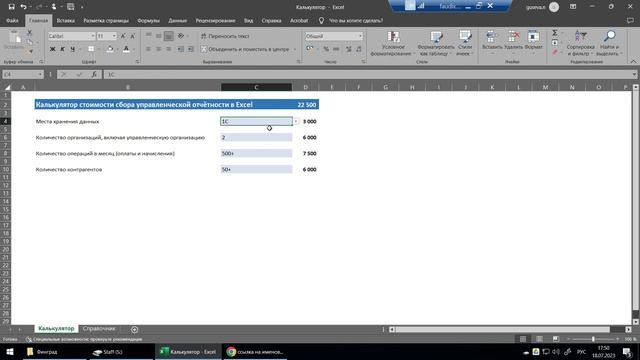
Task: Switch to Вид ribbon tab
Action: coord(248,20)
